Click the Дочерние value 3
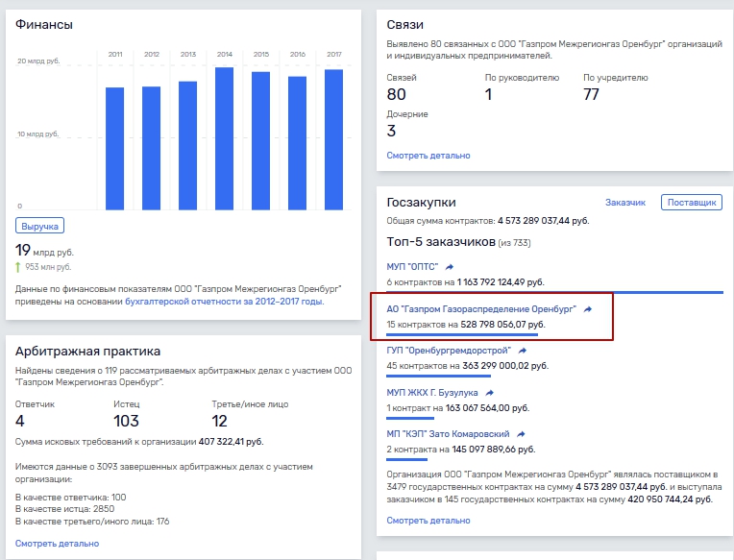 pos(391,131)
